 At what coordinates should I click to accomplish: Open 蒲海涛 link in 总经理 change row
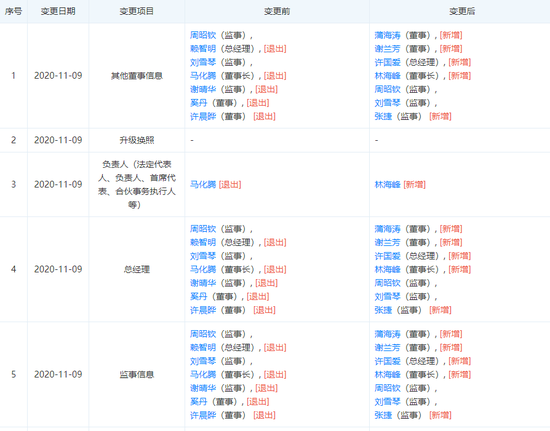click(x=387, y=229)
